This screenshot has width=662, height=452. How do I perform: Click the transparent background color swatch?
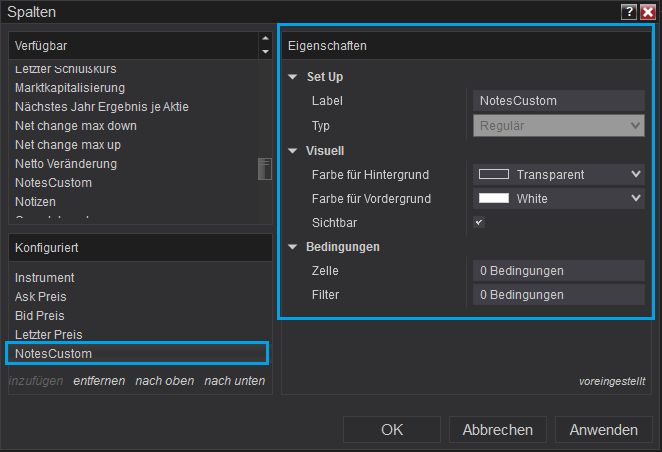[494, 174]
